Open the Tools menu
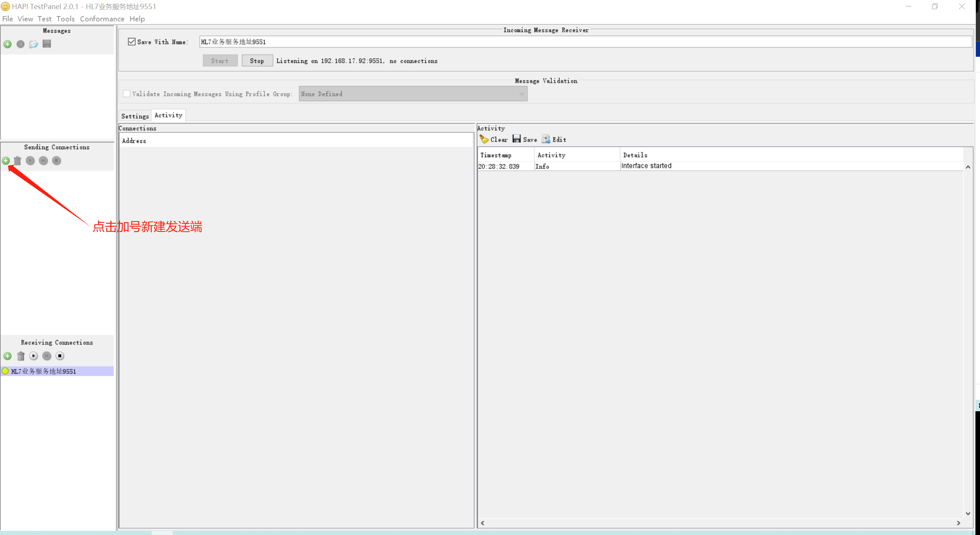The width and height of the screenshot is (980, 535). (66, 19)
